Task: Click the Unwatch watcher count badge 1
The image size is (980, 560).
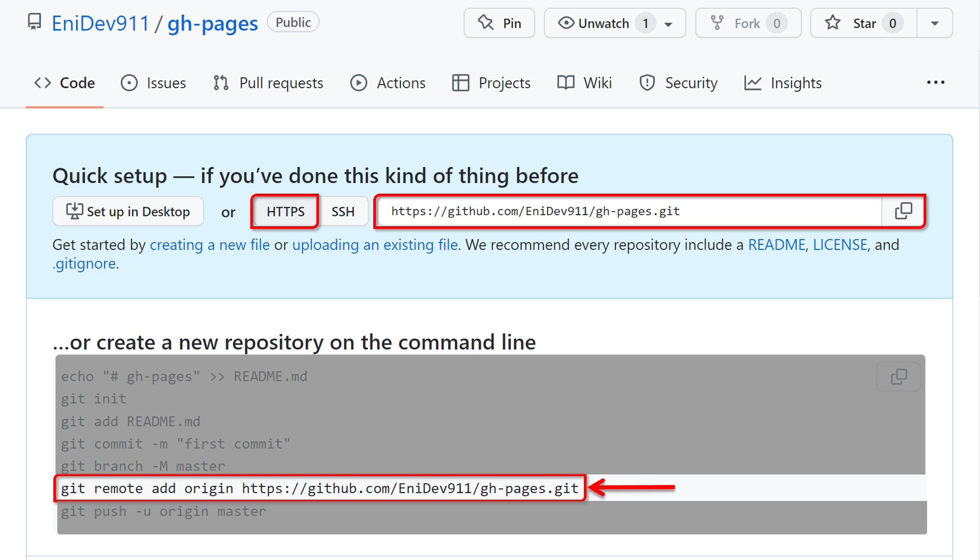Action: tap(646, 23)
